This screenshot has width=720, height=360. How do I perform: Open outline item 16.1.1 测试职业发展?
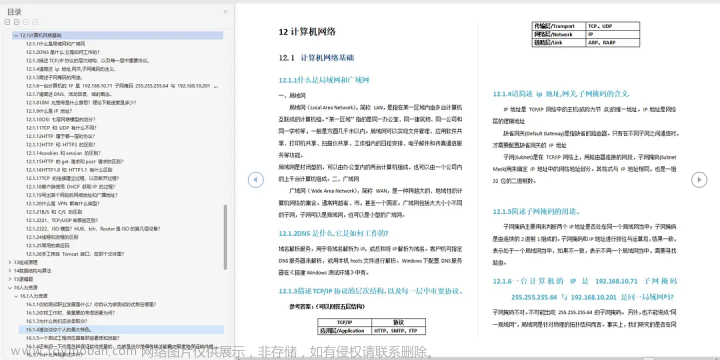click(91, 304)
